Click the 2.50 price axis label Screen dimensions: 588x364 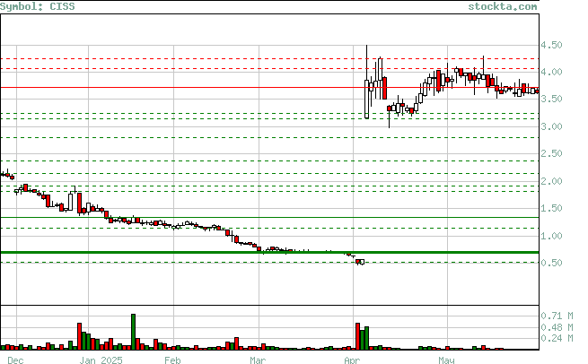click(x=551, y=153)
